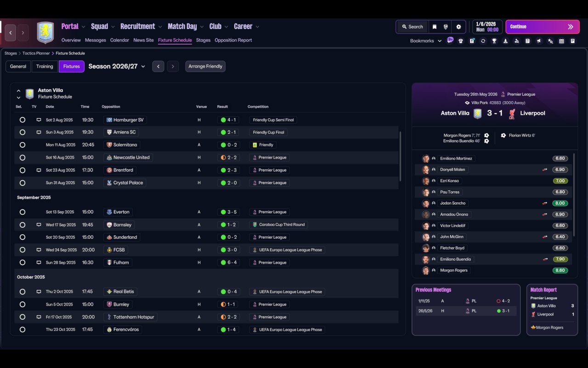This screenshot has width=588, height=368.
Task: Click the fixture list vertical scrollbar
Action: tap(401, 156)
